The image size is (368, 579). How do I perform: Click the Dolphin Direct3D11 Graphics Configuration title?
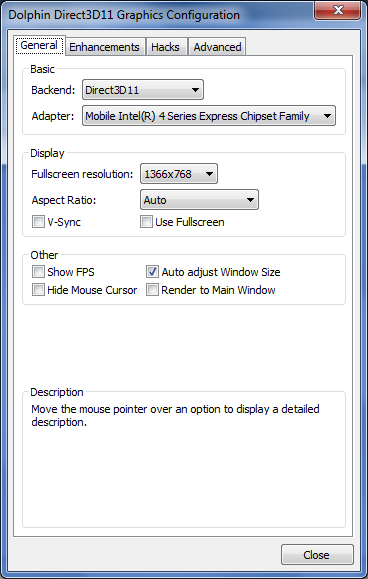point(124,15)
